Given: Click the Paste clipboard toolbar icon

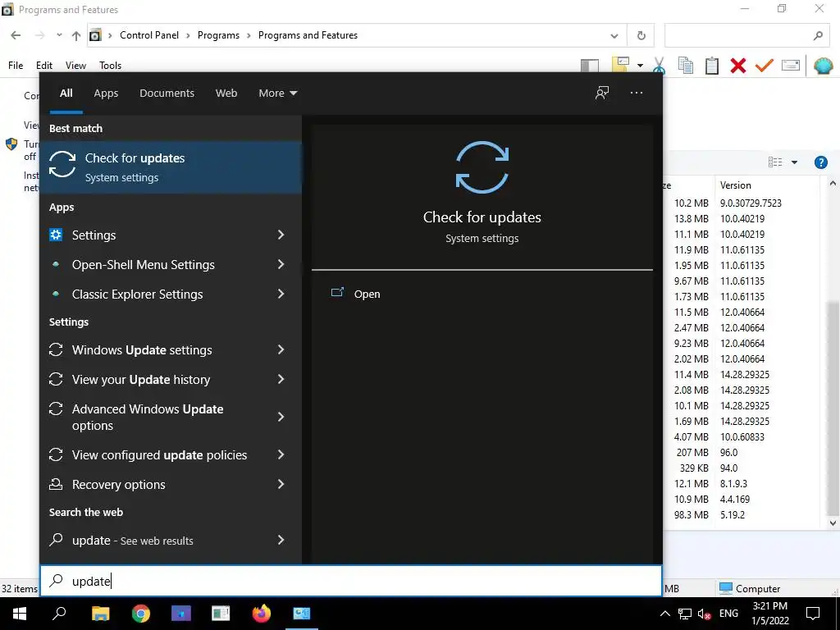Looking at the screenshot, I should pos(712,66).
